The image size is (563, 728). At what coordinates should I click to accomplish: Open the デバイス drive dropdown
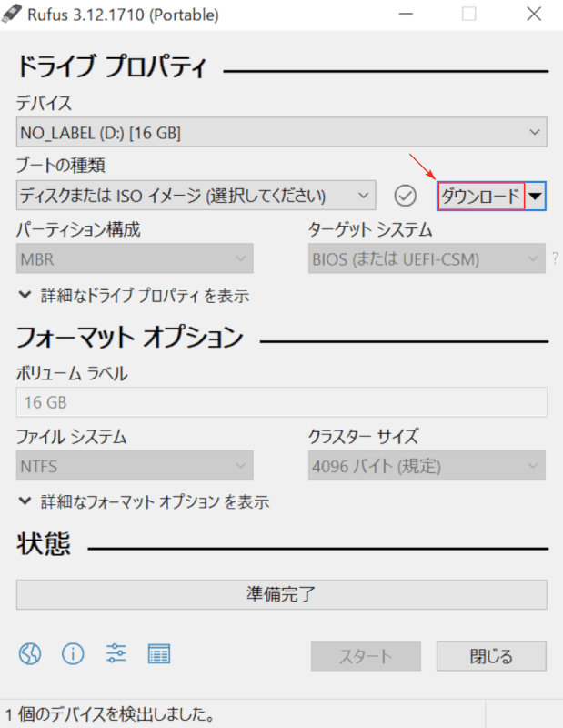coord(282,132)
